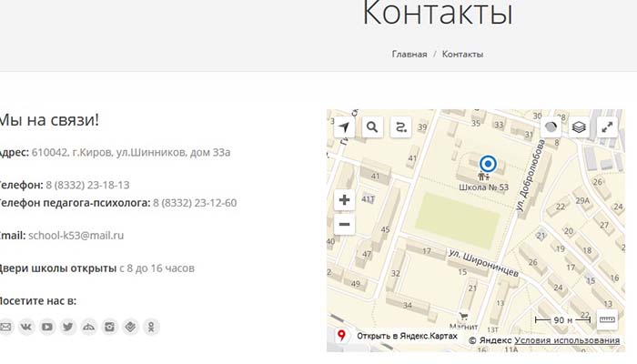Open the Odnoklassniki social icon
The height and width of the screenshot is (364, 637).
click(x=151, y=327)
